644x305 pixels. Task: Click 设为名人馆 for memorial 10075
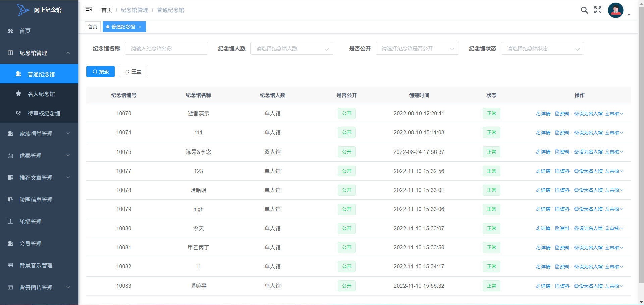[588, 152]
